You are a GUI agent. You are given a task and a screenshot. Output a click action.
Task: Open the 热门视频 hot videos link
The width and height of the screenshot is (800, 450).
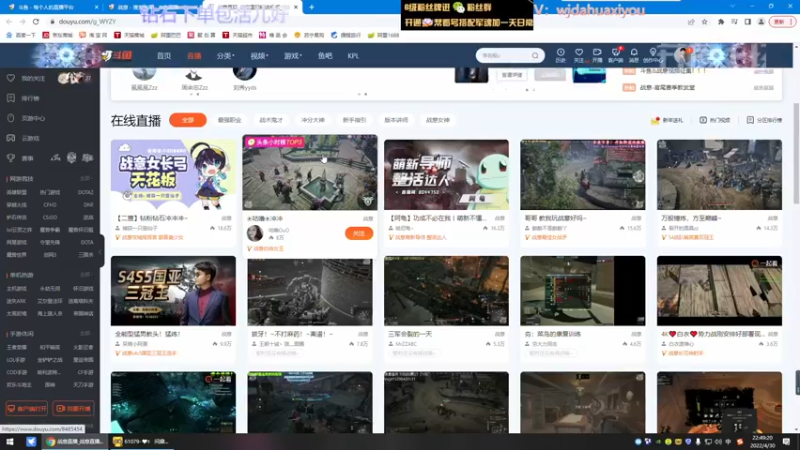coord(715,120)
